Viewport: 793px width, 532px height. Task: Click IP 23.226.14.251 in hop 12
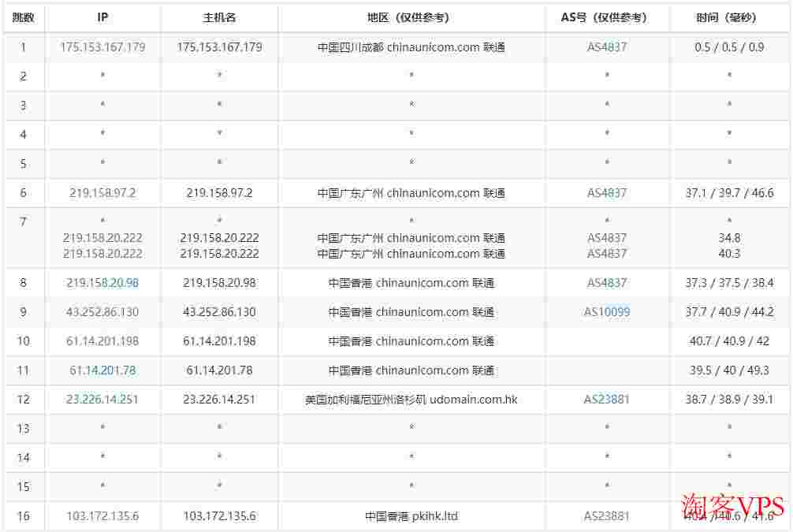click(102, 400)
